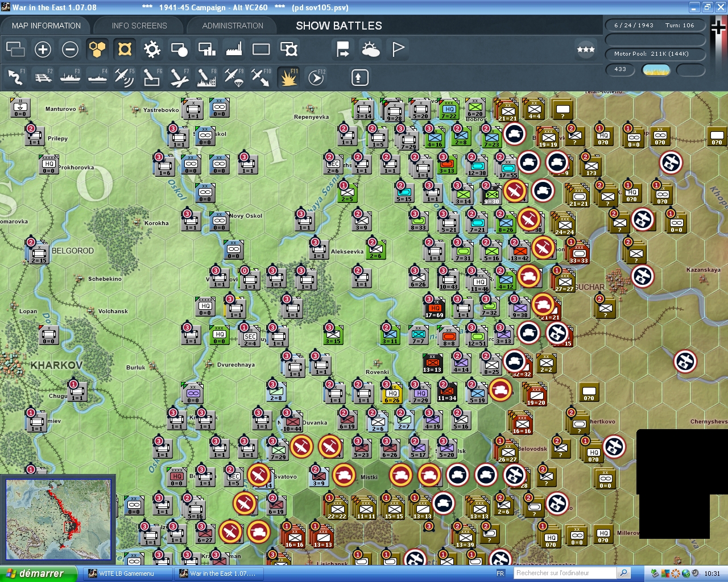Click the up-arrow box toolbar icon
Viewport: 728px width, 582px height.
[359, 77]
